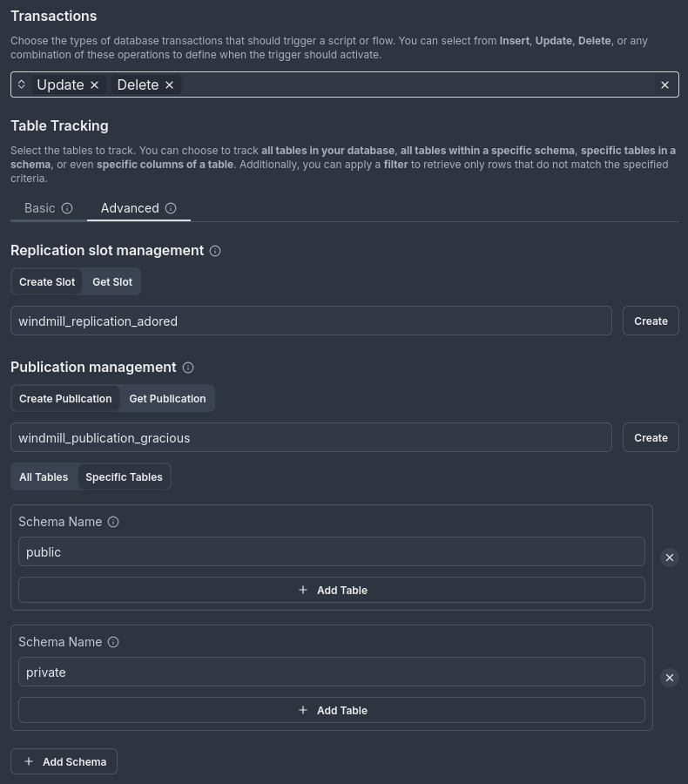This screenshot has width=688, height=784.
Task: Click the info icon next to Replication slot management
Action: [214, 251]
